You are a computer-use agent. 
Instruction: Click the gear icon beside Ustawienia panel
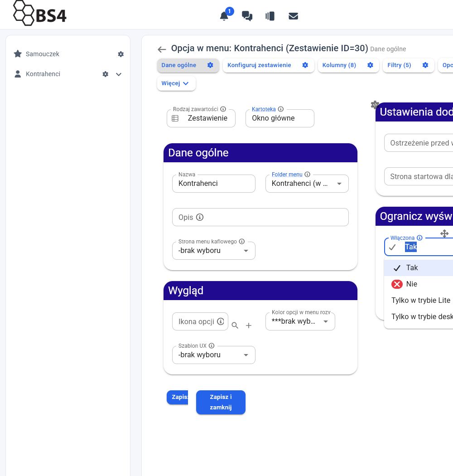tap(375, 105)
